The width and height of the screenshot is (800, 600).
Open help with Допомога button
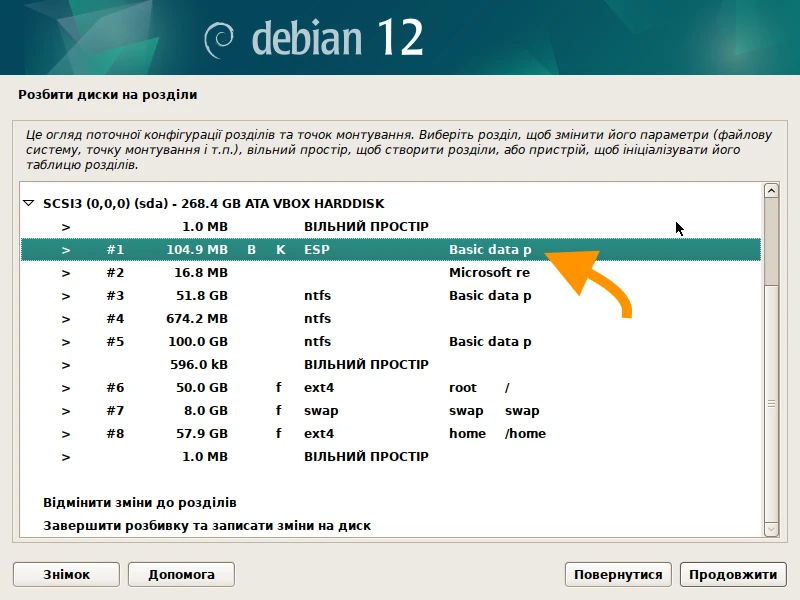pos(181,574)
